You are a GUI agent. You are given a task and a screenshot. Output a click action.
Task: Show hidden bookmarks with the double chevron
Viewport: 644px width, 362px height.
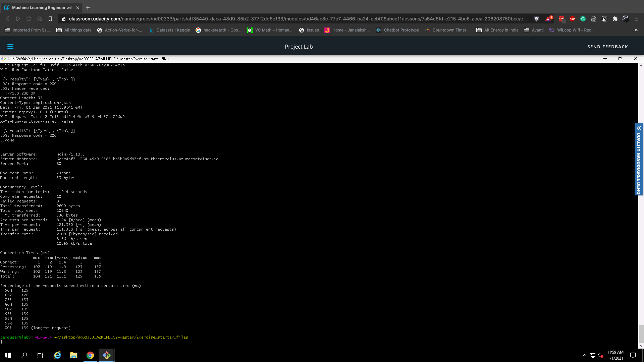coord(636,30)
